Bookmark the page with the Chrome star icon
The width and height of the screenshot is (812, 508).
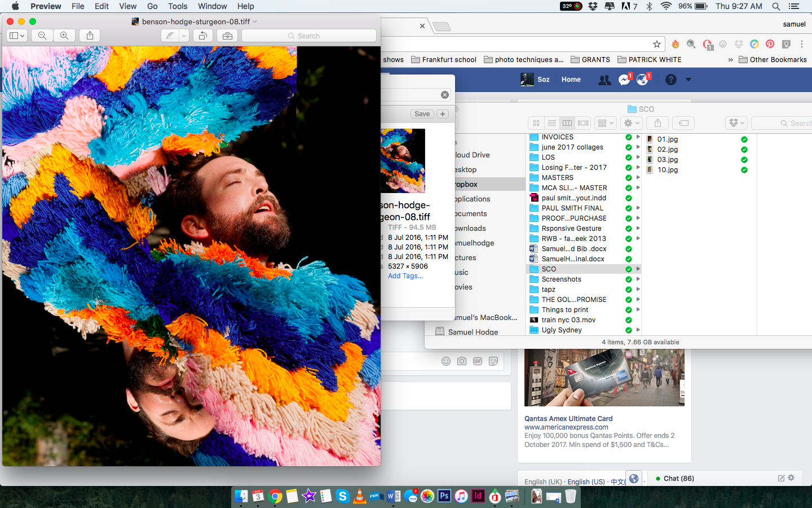coord(657,44)
